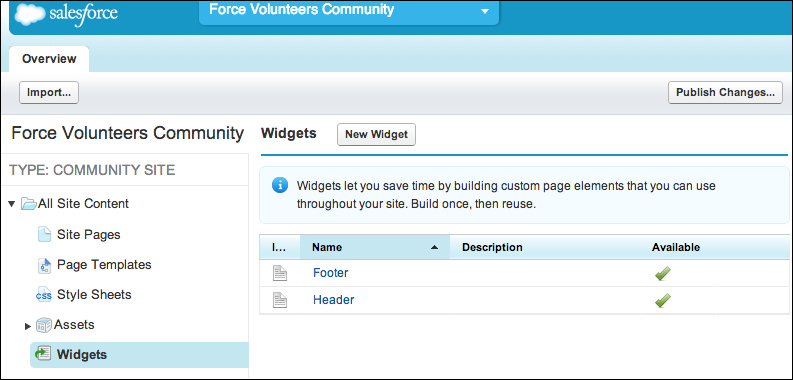Open Page Templates in the sidebar
This screenshot has height=380, width=793.
click(104, 265)
